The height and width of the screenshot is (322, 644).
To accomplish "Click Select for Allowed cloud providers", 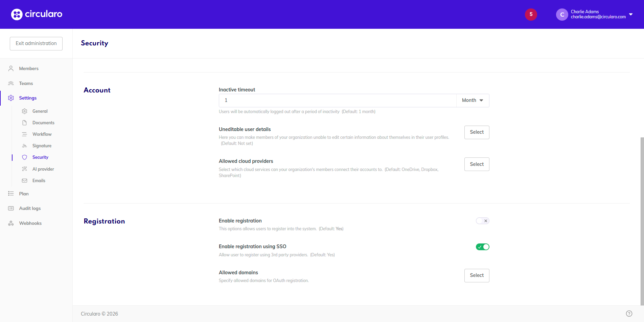I will pyautogui.click(x=477, y=164).
